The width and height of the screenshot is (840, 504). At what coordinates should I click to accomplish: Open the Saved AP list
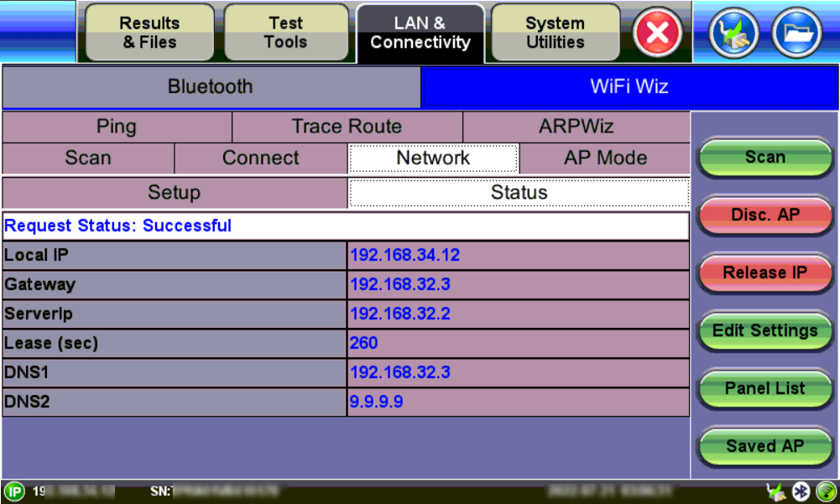tap(765, 446)
